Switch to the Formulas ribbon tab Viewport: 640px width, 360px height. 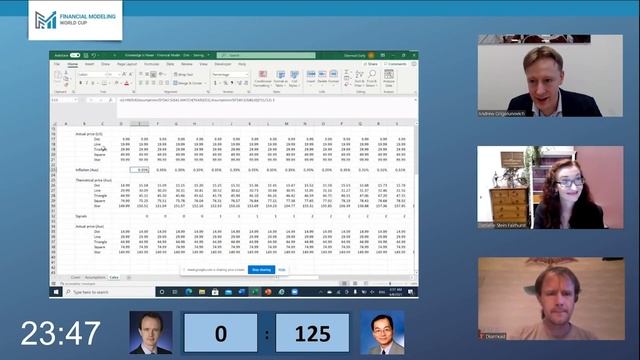click(151, 64)
